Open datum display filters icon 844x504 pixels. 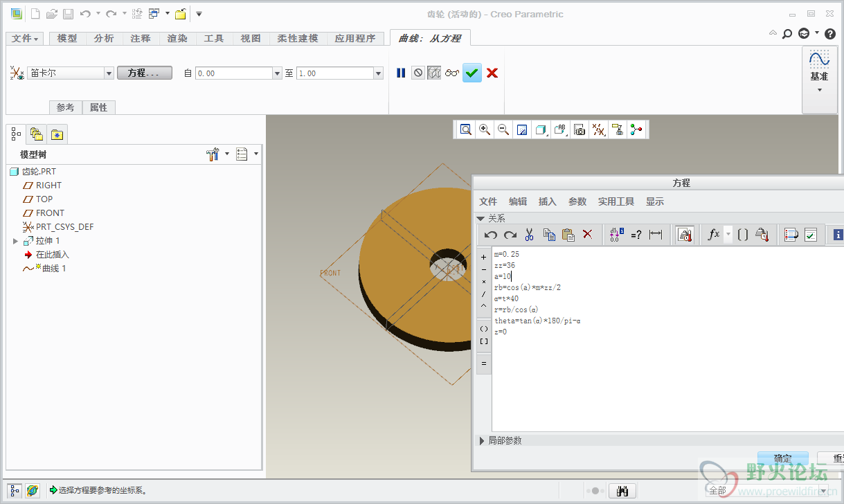tap(599, 129)
